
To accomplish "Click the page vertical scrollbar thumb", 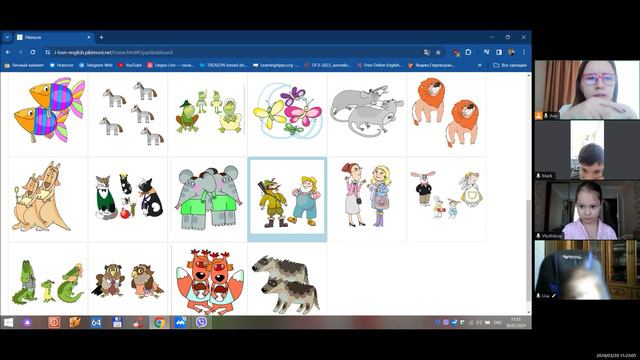I will coord(529,251).
